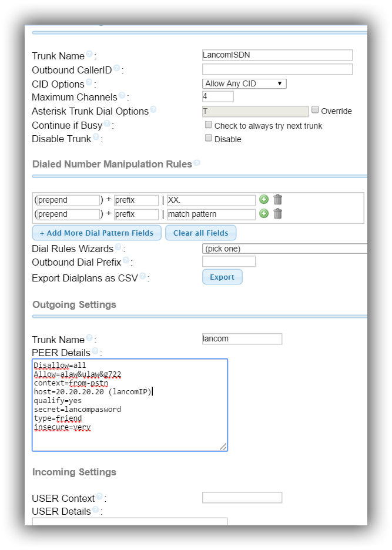
Task: Click help icon next to PEER Details
Action: 95,351
